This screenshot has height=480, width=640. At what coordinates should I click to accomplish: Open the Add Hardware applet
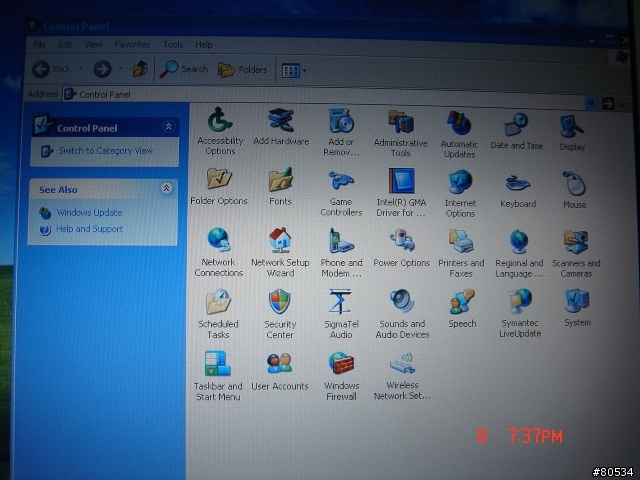tap(281, 127)
